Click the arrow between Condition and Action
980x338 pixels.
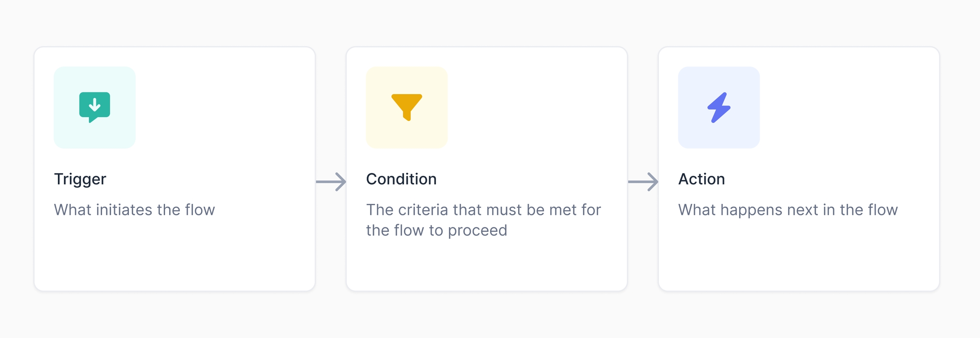tap(643, 182)
